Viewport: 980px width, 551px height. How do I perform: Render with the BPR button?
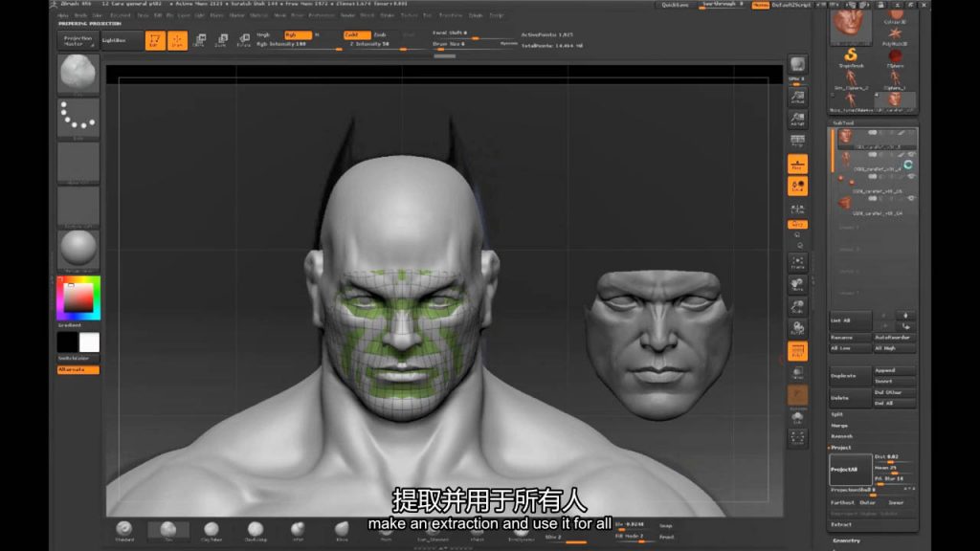tap(797, 65)
